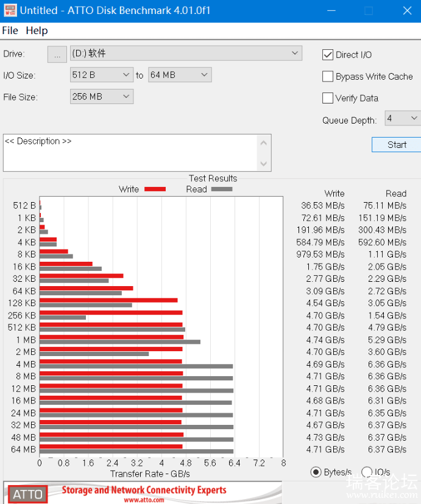Click the ATTO logo in banner
The height and width of the screenshot is (504, 421).
[27, 494]
